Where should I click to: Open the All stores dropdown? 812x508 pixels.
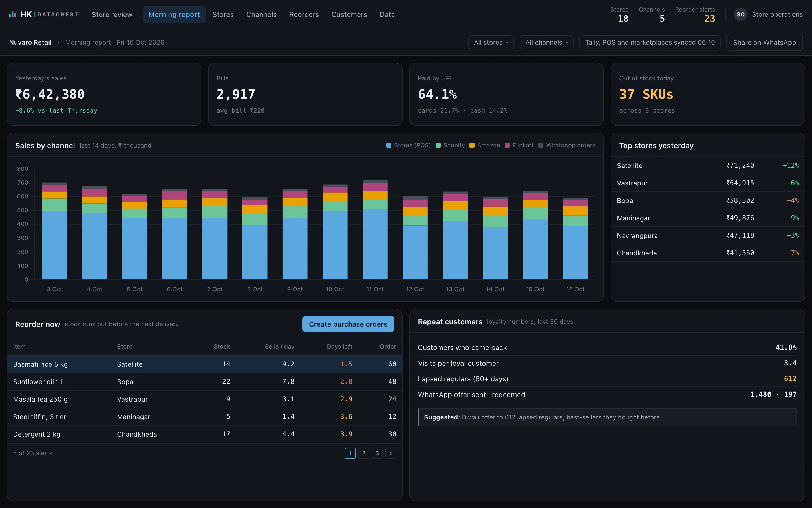(491, 42)
